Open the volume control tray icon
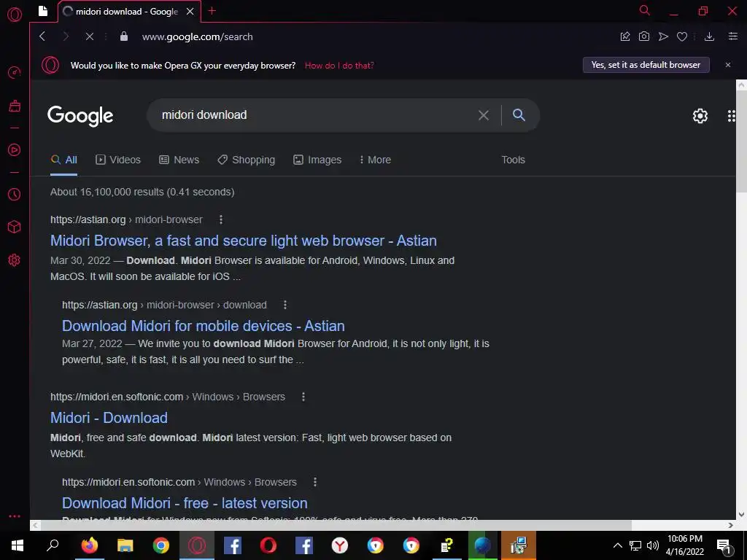Viewport: 747px width, 560px height. point(653,545)
